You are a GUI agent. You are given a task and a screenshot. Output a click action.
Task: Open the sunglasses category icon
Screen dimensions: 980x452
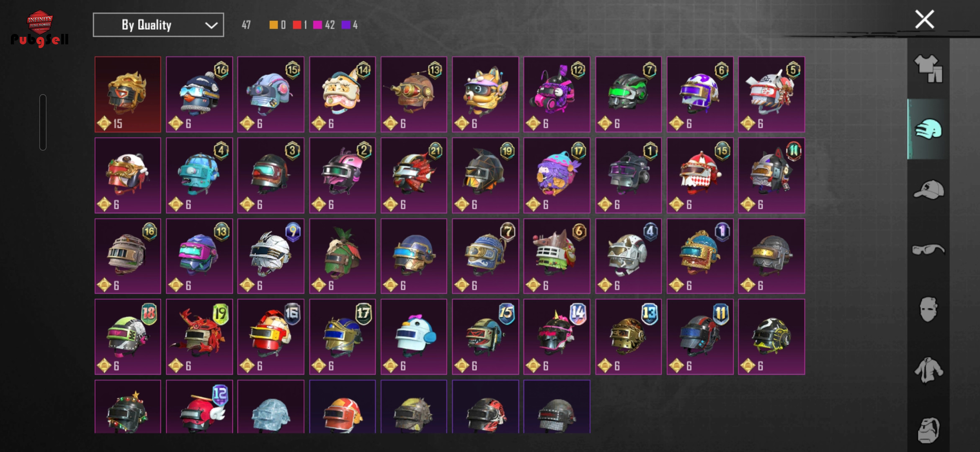point(928,249)
